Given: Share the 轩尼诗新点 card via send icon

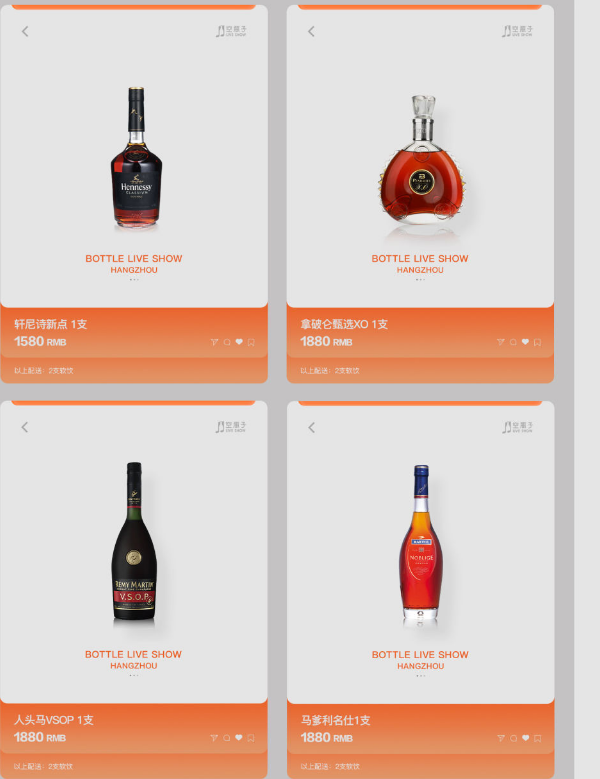Looking at the screenshot, I should point(214,342).
